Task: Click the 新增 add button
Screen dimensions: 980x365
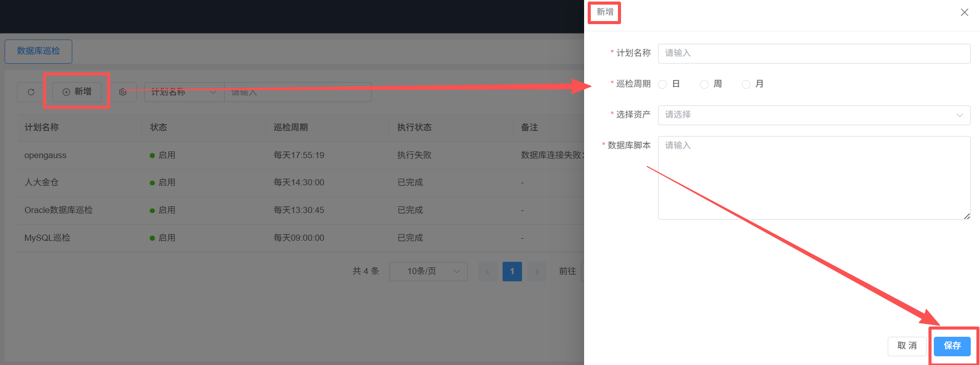Action: [x=77, y=91]
